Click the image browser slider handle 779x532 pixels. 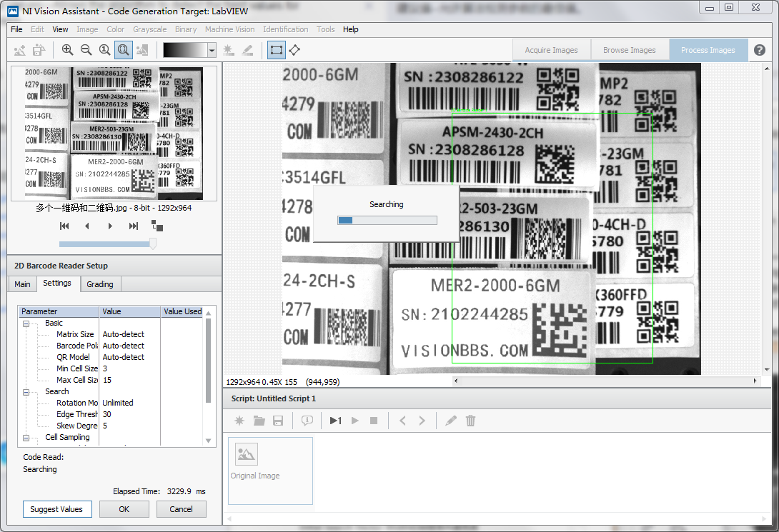click(152, 244)
